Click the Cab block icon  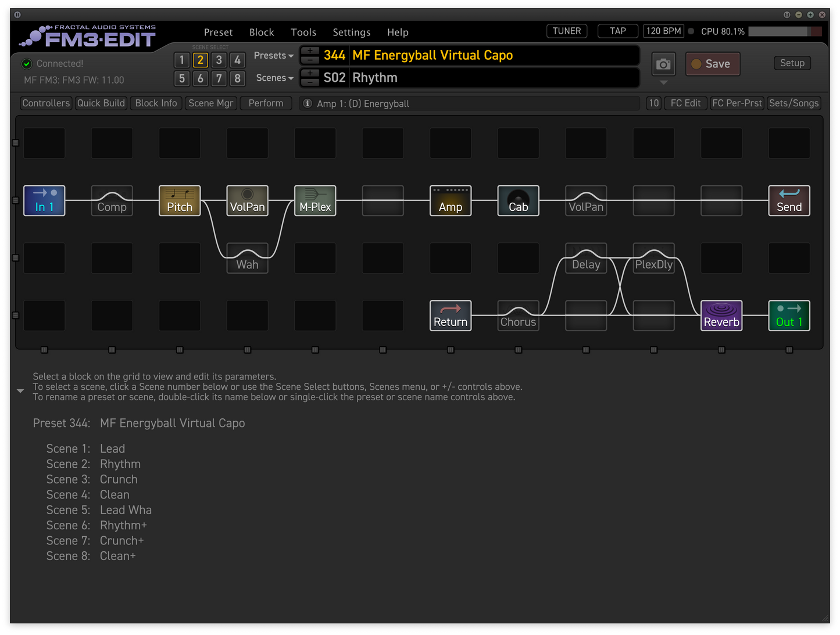[518, 200]
